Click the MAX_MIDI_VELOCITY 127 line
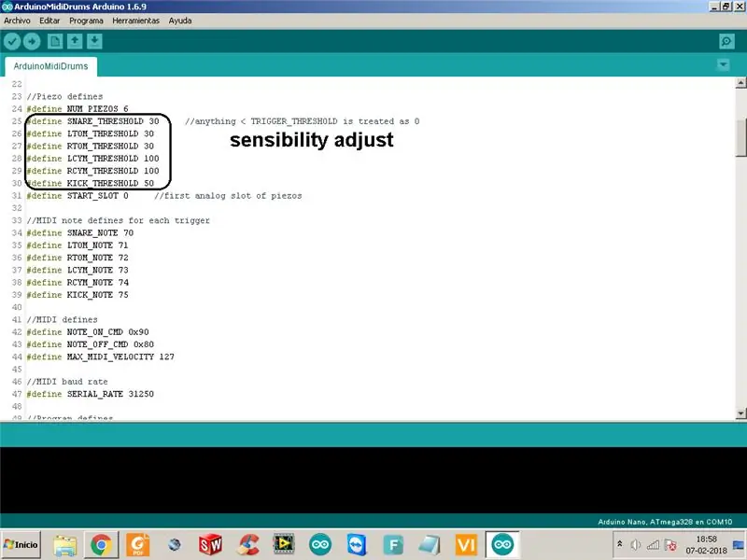Viewport: 747px width, 560px height. (x=100, y=357)
